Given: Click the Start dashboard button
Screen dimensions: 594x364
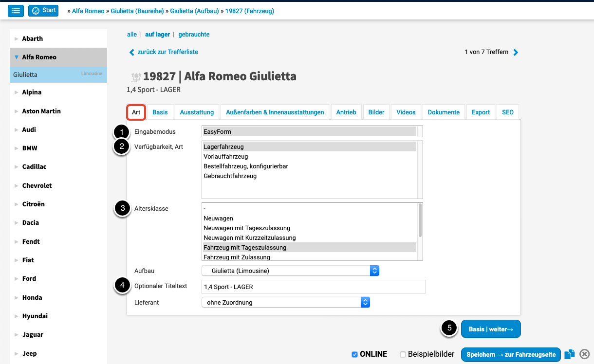Looking at the screenshot, I should point(43,10).
